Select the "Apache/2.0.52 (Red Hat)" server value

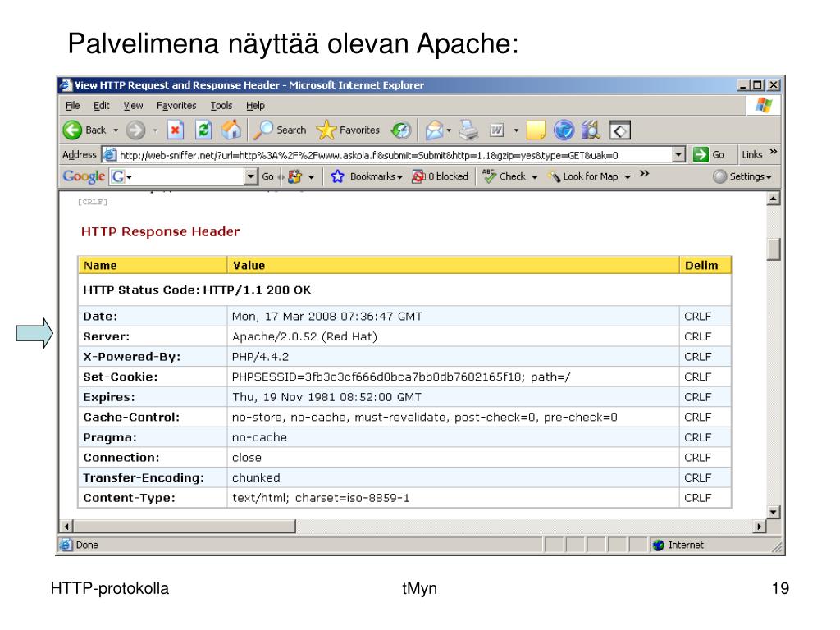click(305, 336)
